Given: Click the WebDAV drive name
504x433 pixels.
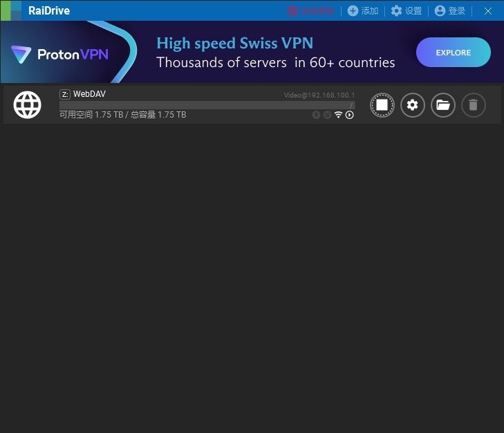Looking at the screenshot, I should 89,94.
